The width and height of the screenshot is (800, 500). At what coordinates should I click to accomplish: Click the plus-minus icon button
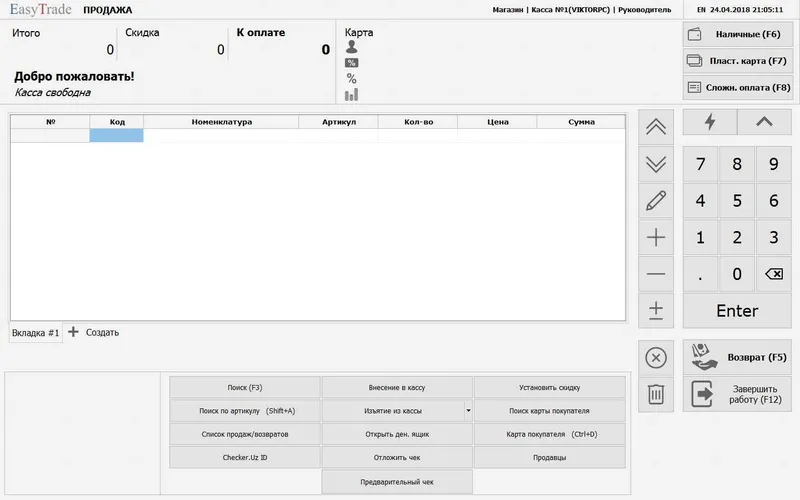[x=656, y=311]
